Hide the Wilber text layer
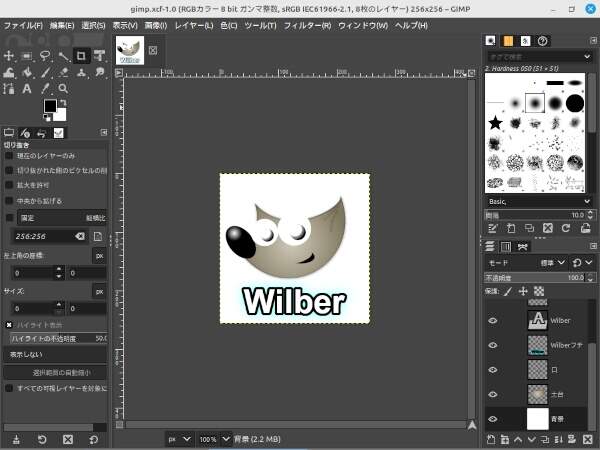Screen dimensions: 600x450 (x=492, y=320)
